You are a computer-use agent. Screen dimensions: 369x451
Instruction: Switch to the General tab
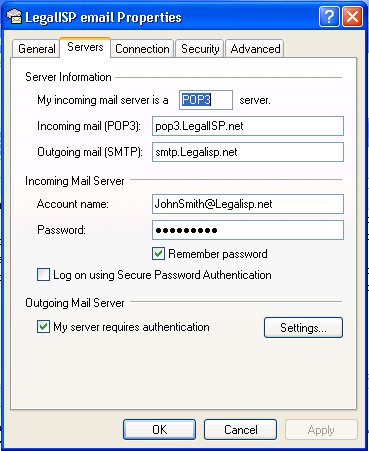pos(37,49)
